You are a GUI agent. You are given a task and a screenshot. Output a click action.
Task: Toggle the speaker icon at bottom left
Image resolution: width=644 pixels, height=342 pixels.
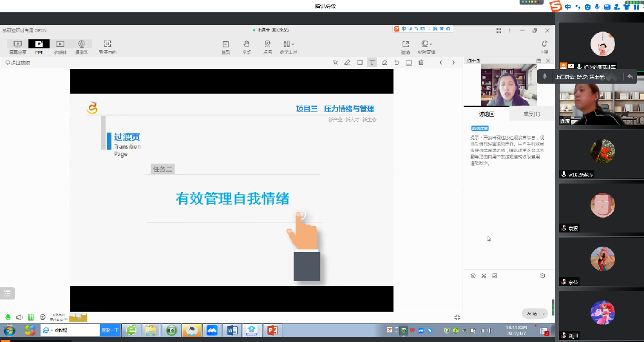point(19,317)
